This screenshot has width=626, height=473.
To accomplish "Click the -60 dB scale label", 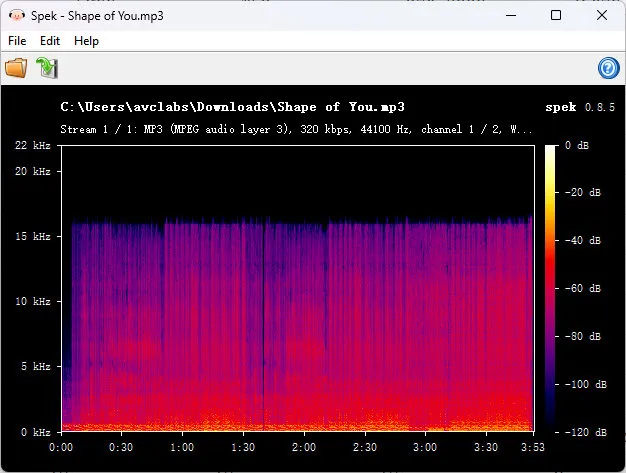I will coord(583,288).
